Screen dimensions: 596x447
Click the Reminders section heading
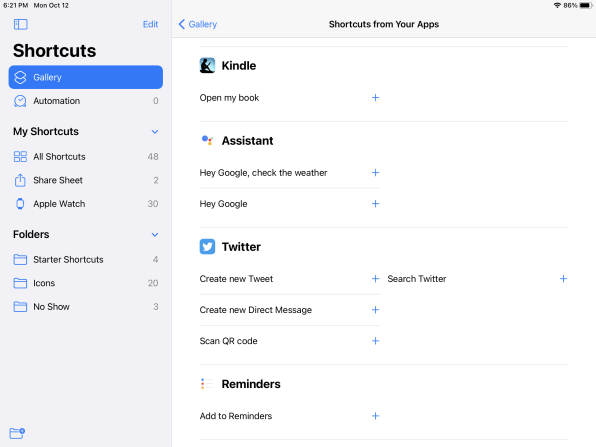[x=251, y=384]
